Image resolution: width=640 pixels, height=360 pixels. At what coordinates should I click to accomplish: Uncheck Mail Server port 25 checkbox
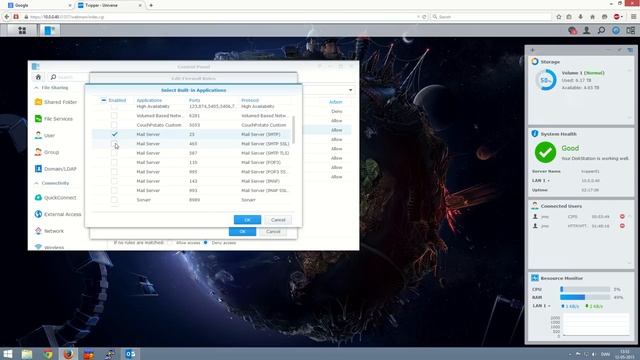click(x=114, y=134)
